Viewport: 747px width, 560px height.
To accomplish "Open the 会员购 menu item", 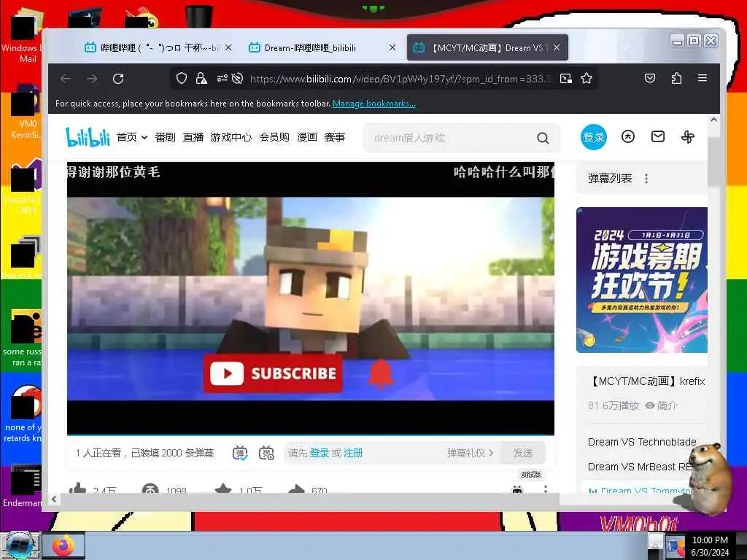I will [x=274, y=137].
